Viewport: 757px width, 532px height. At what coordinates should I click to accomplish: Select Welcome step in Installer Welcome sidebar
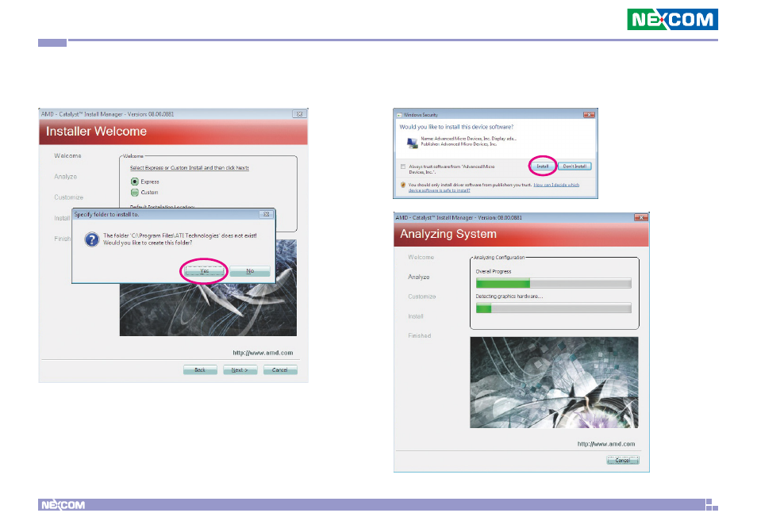(x=67, y=155)
